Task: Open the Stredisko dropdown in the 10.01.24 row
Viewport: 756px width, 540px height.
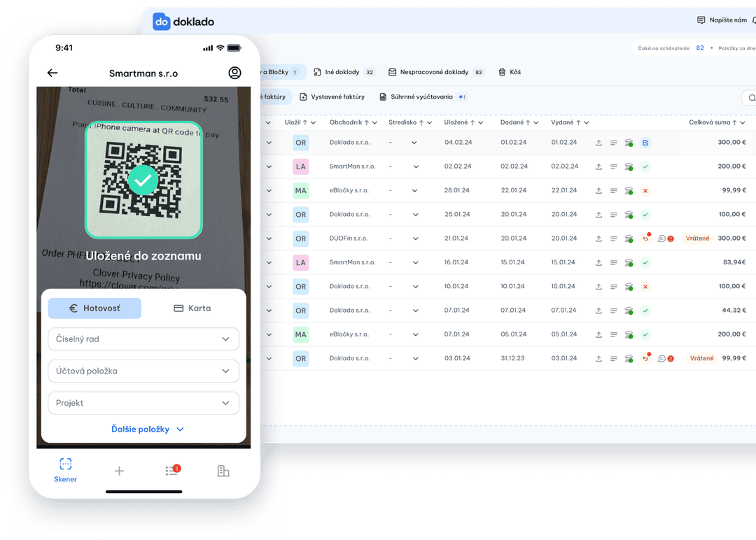Action: pos(416,287)
